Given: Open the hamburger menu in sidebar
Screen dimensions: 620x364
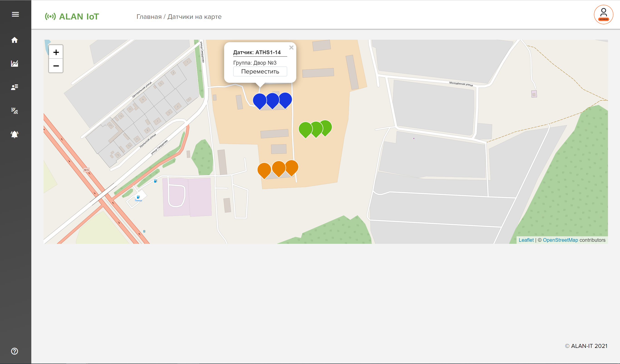Looking at the screenshot, I should coord(15,14).
